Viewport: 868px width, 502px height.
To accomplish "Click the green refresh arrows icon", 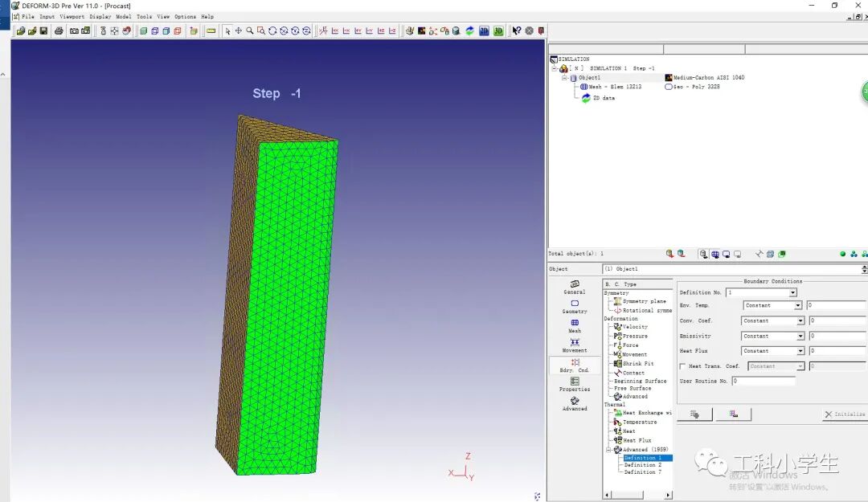I will (x=469, y=31).
